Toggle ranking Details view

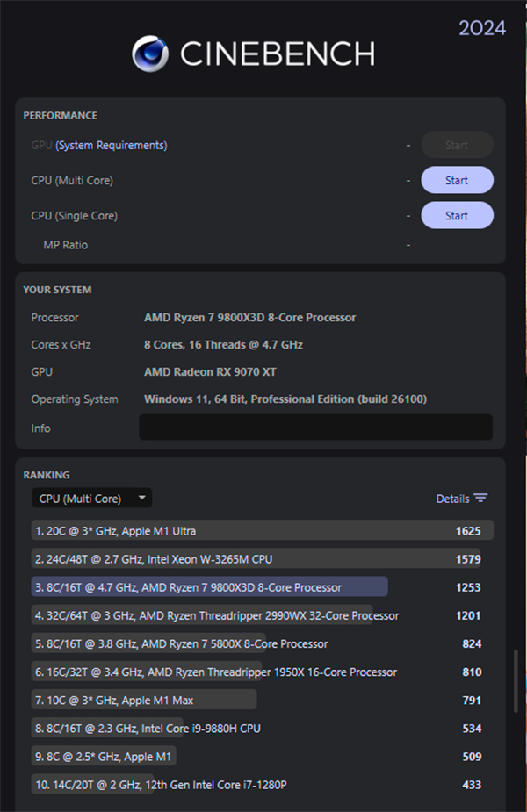[x=452, y=499]
